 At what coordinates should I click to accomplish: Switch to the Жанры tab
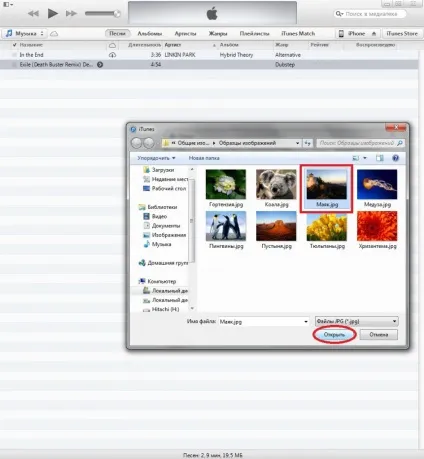(x=218, y=34)
